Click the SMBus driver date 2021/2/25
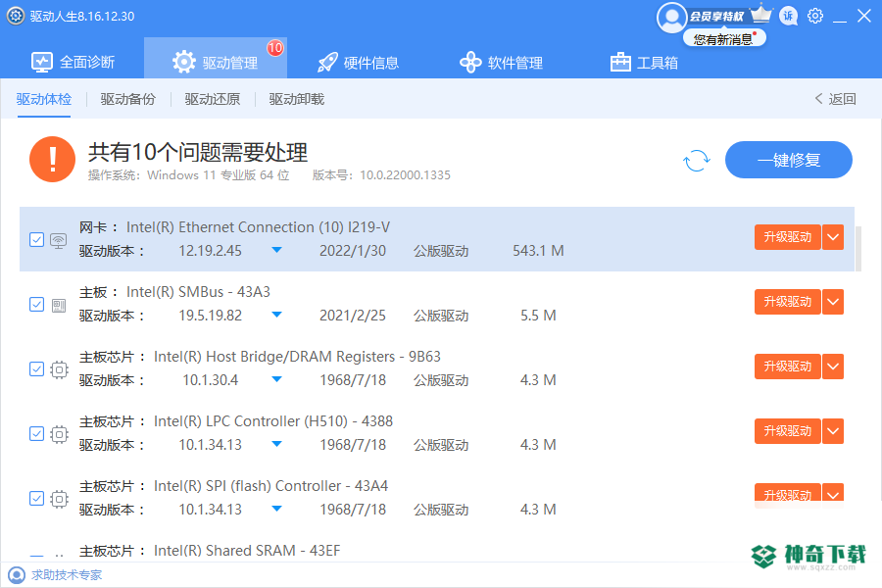Viewport: 882px width, 588px height. (x=353, y=316)
